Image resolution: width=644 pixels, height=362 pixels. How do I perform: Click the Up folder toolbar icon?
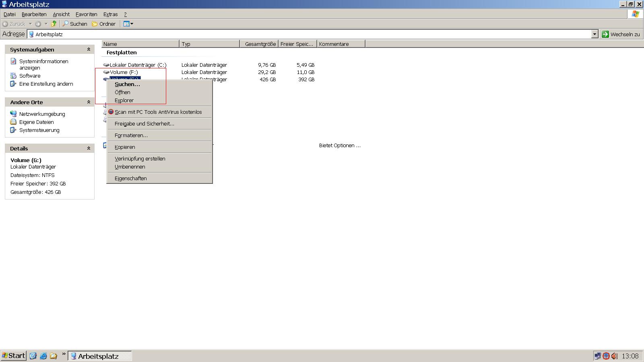click(54, 24)
